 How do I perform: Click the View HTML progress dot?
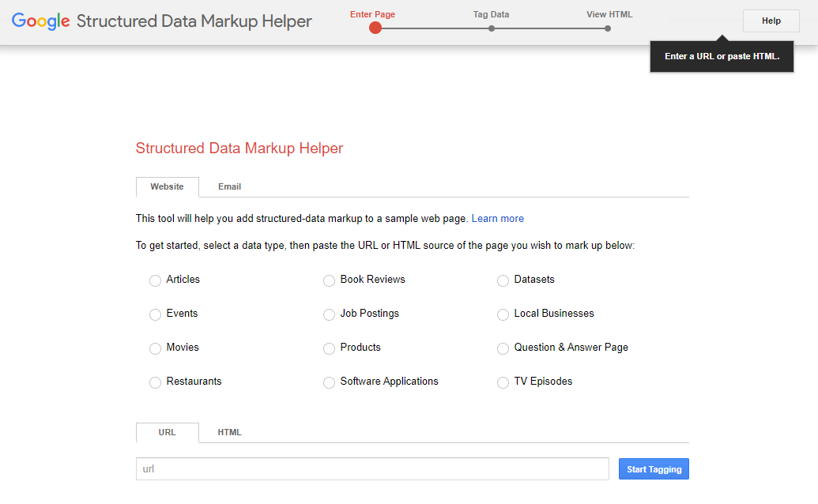pos(607,28)
